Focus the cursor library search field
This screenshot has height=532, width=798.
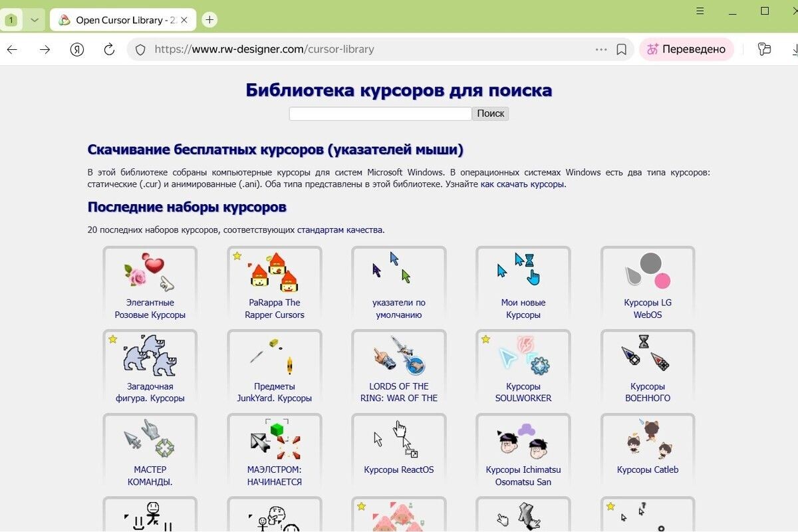coord(380,114)
